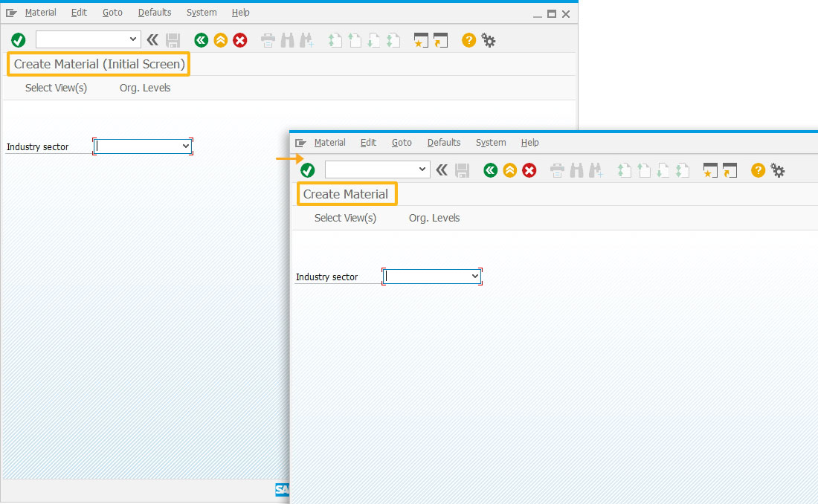
Task: Click Select View(s) in front Create Material window
Action: (345, 218)
